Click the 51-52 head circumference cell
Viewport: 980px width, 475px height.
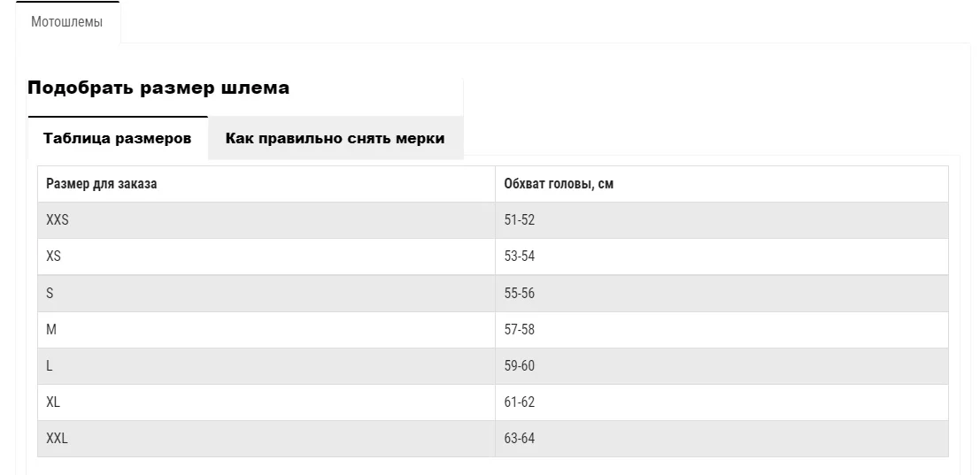tap(520, 220)
